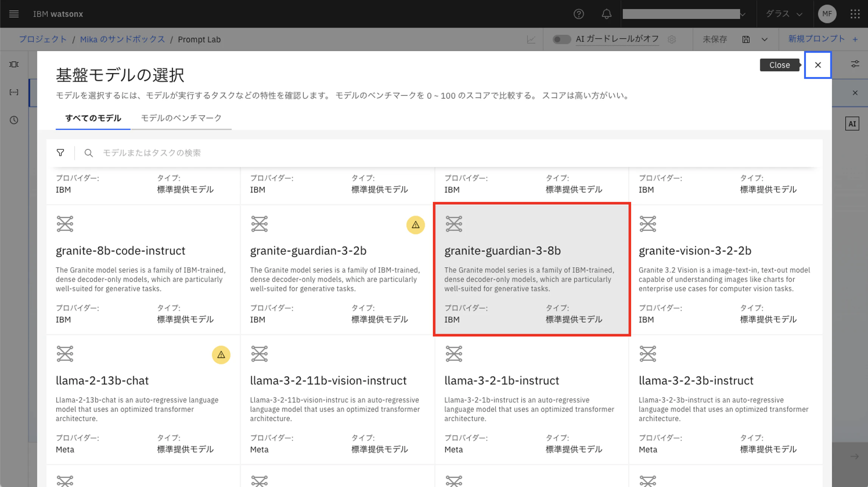Open the app switcher grid icon
This screenshot has height=487, width=868.
coord(855,14)
